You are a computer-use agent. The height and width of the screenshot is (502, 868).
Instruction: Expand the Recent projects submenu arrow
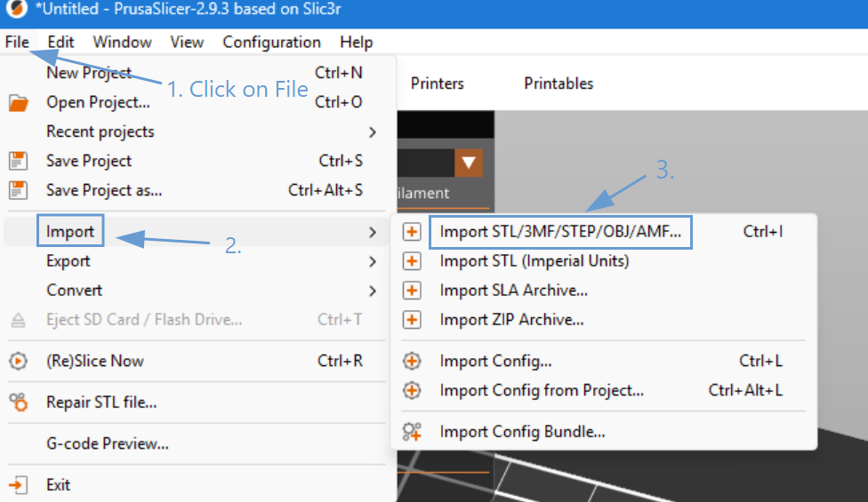[x=373, y=132]
